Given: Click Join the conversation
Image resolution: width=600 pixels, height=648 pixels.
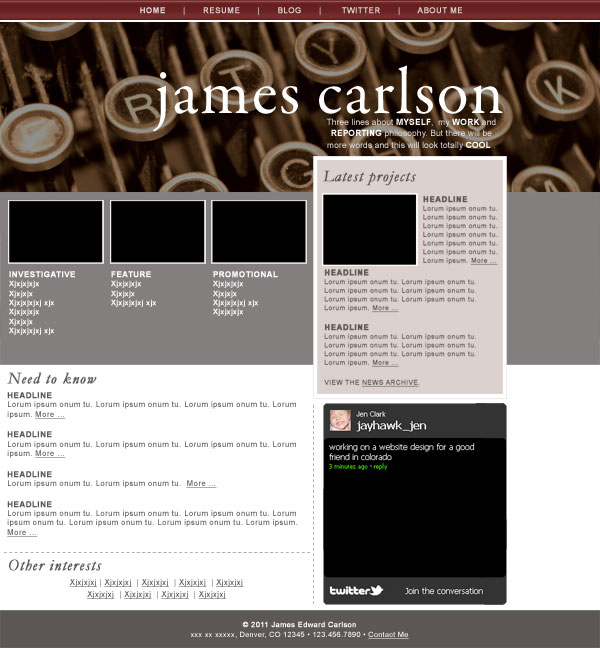Looking at the screenshot, I should tap(444, 591).
